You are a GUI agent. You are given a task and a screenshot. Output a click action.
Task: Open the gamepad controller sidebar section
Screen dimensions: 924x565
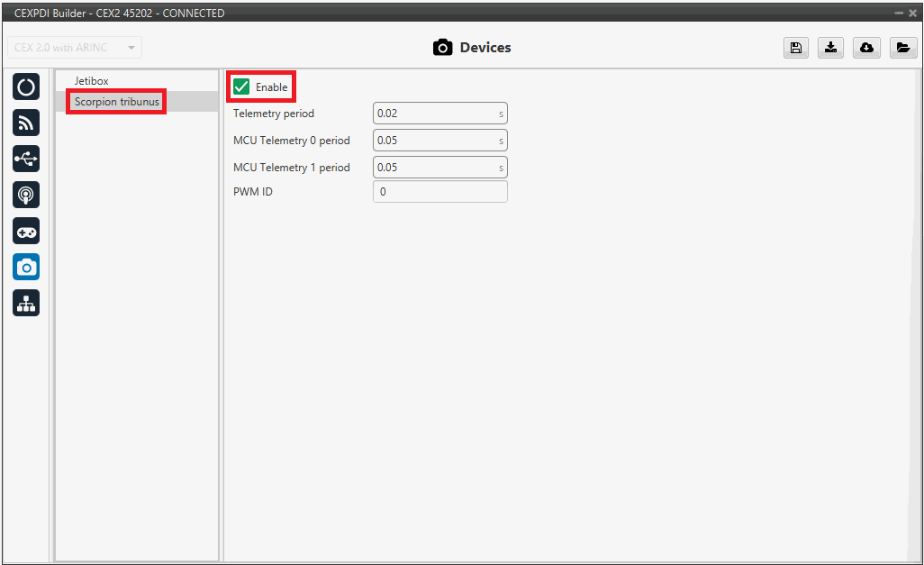[26, 231]
